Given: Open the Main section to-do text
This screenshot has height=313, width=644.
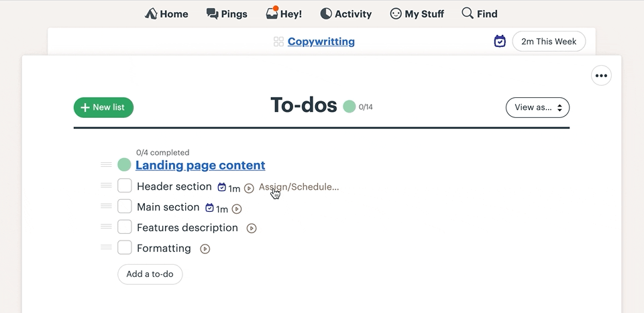Looking at the screenshot, I should pos(168,207).
